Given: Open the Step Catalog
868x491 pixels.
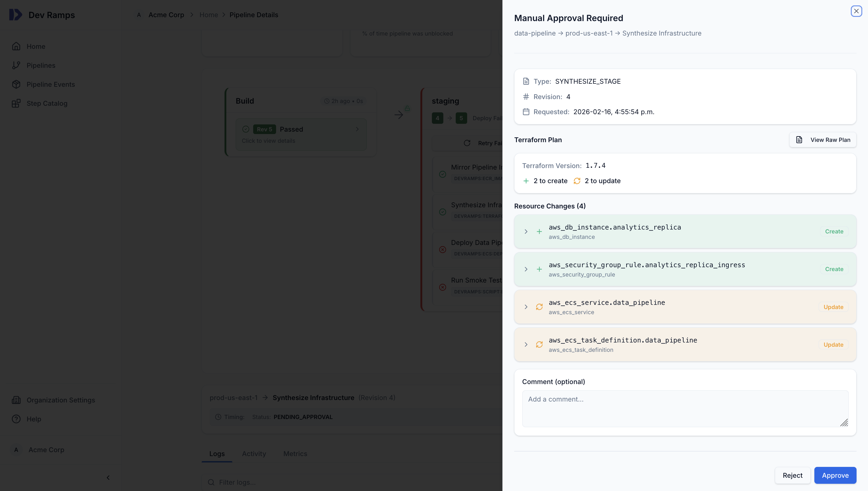Looking at the screenshot, I should click(47, 103).
